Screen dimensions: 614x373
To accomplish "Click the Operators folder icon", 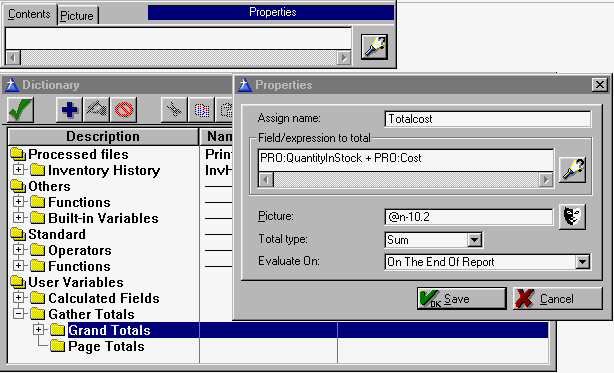I will 38,250.
